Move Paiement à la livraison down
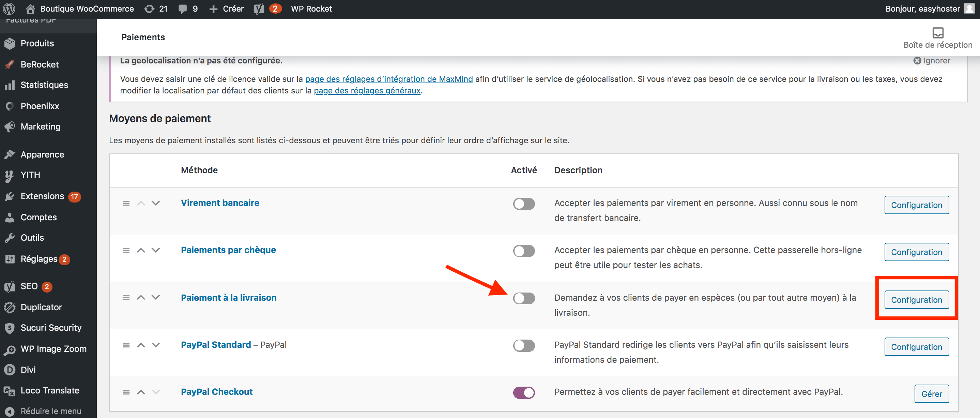The image size is (980, 418). click(x=156, y=297)
